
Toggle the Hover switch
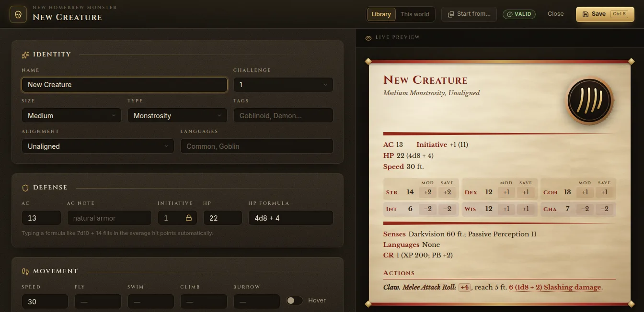pyautogui.click(x=295, y=301)
